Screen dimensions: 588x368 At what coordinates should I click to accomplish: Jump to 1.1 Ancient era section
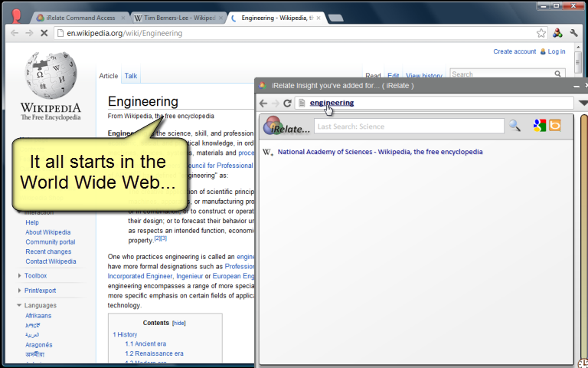click(x=145, y=343)
